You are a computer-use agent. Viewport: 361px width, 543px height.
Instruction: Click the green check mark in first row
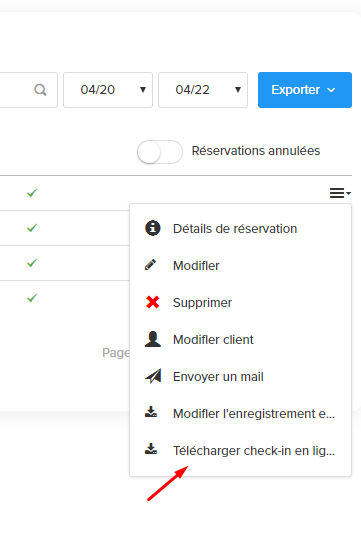(32, 193)
